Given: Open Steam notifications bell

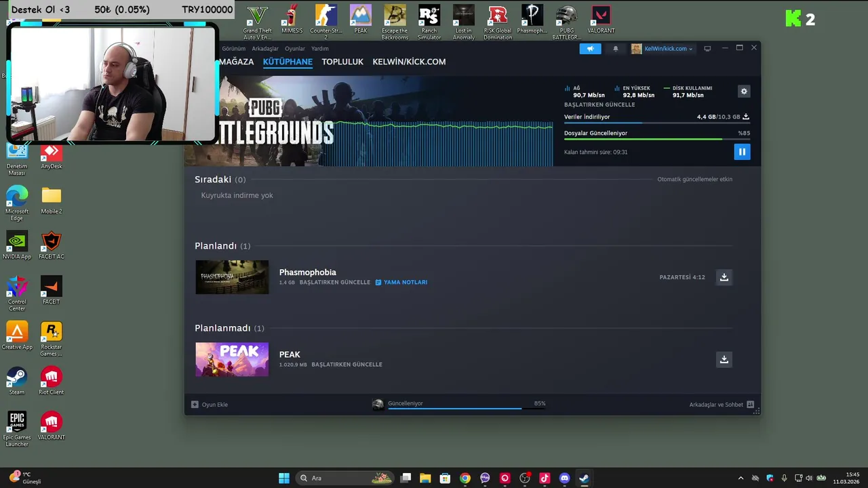Looking at the screenshot, I should pyautogui.click(x=616, y=49).
